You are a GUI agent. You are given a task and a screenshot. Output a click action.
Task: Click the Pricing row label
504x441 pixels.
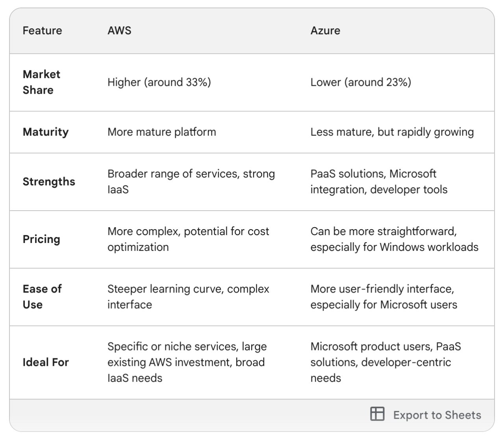[x=41, y=239]
